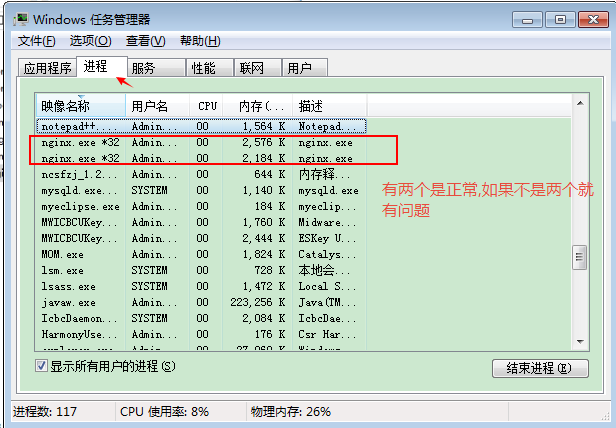
Task: Select the MOM.exe process
Action: [201, 254]
